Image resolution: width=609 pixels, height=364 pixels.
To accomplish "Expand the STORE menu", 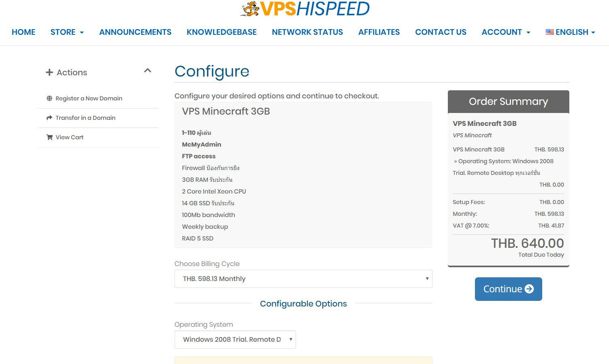I will [67, 32].
